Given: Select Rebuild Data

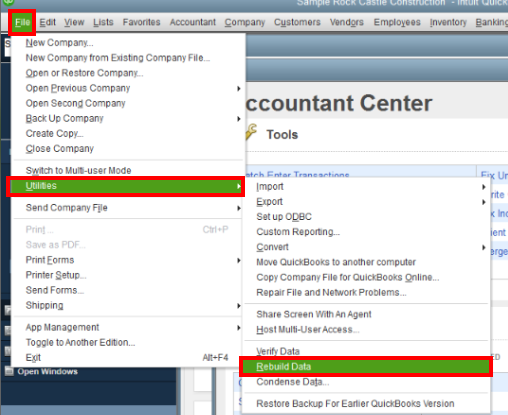Looking at the screenshot, I should tap(366, 367).
